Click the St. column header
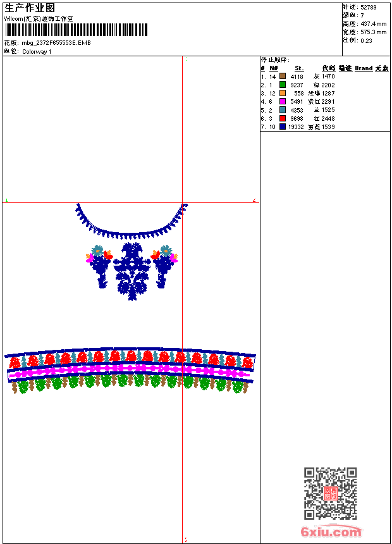Image resolution: width=392 pixels, height=544 pixels. pos(299,68)
